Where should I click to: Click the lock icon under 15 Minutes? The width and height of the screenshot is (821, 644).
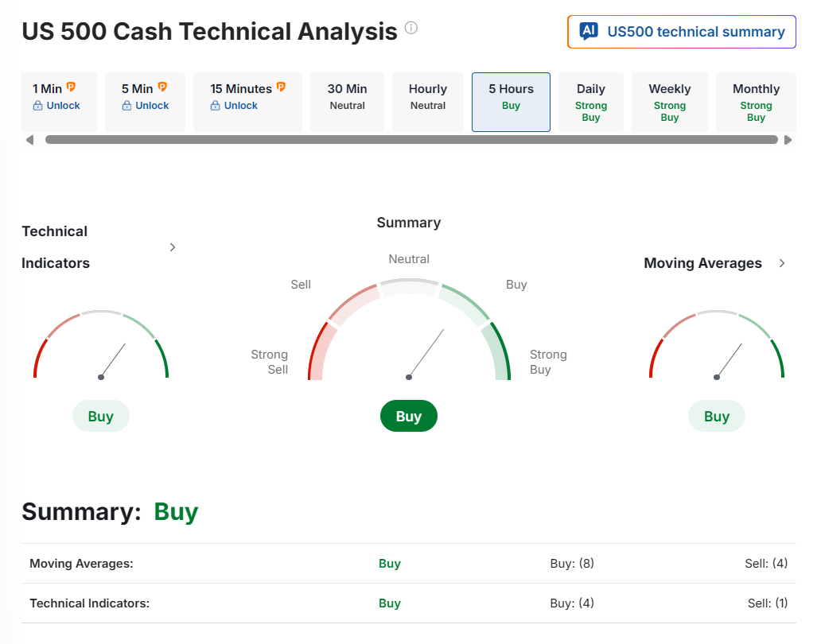(x=216, y=106)
